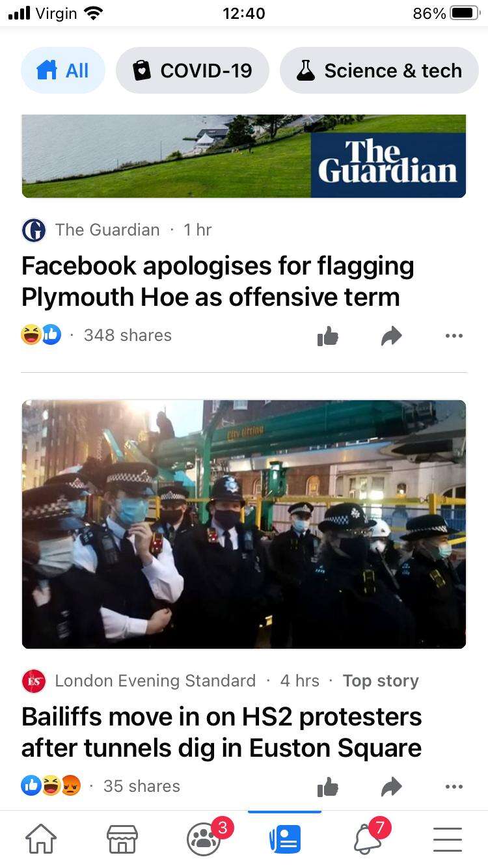488x868 pixels.
Task: Share the Plymouth Hoe Guardian article
Action: (x=392, y=336)
